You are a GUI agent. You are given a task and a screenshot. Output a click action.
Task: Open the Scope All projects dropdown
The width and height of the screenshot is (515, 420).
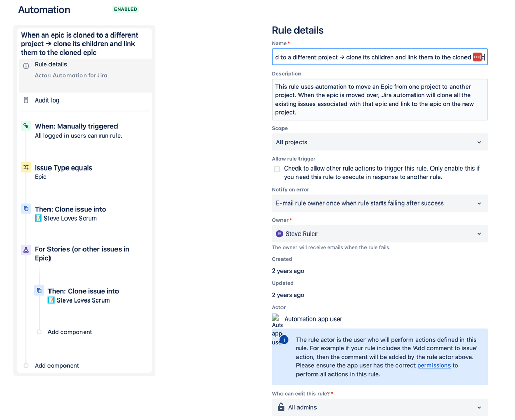click(380, 142)
